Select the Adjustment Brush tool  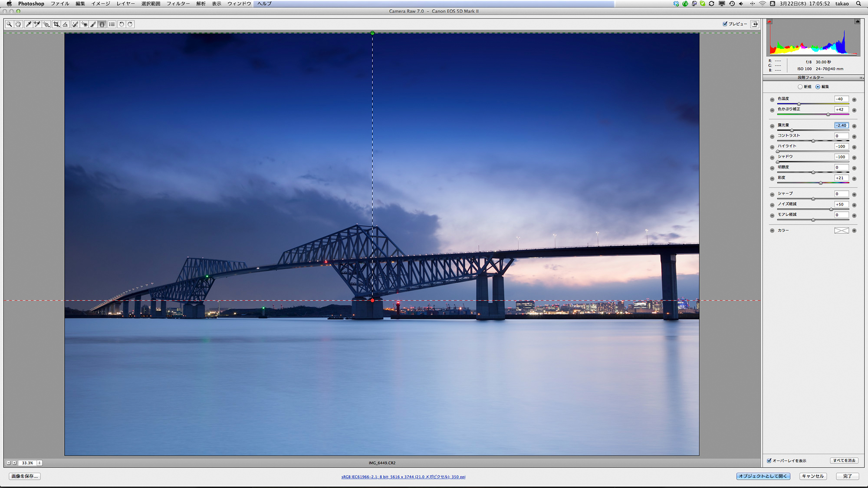93,24
